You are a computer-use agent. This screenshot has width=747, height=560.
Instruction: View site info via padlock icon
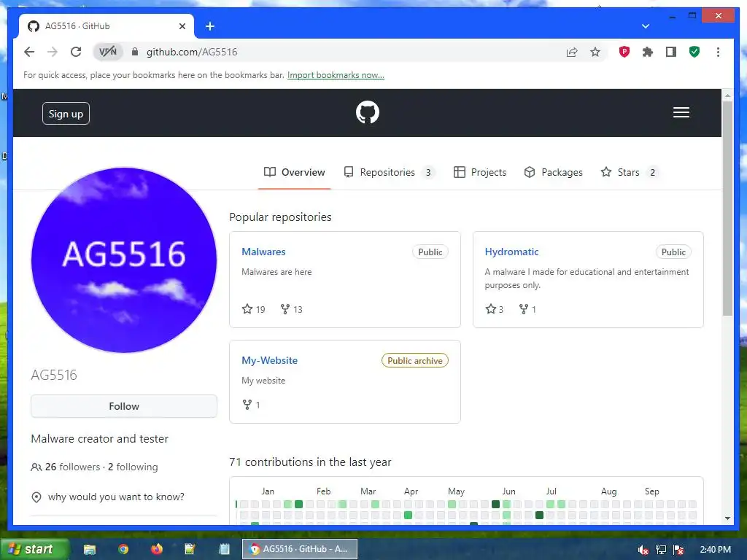[135, 52]
